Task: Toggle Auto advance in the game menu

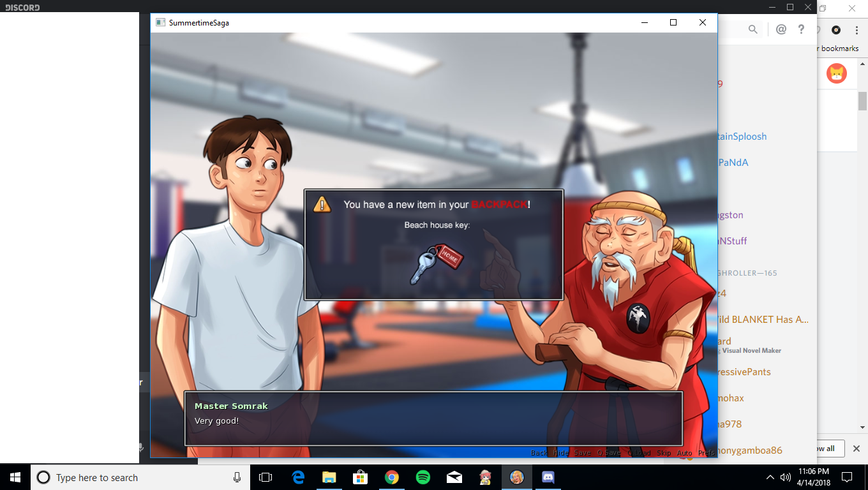Action: 684,453
